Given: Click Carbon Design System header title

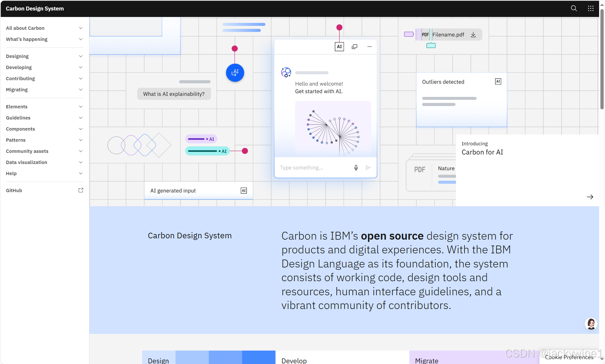Looking at the screenshot, I should coord(35,9).
